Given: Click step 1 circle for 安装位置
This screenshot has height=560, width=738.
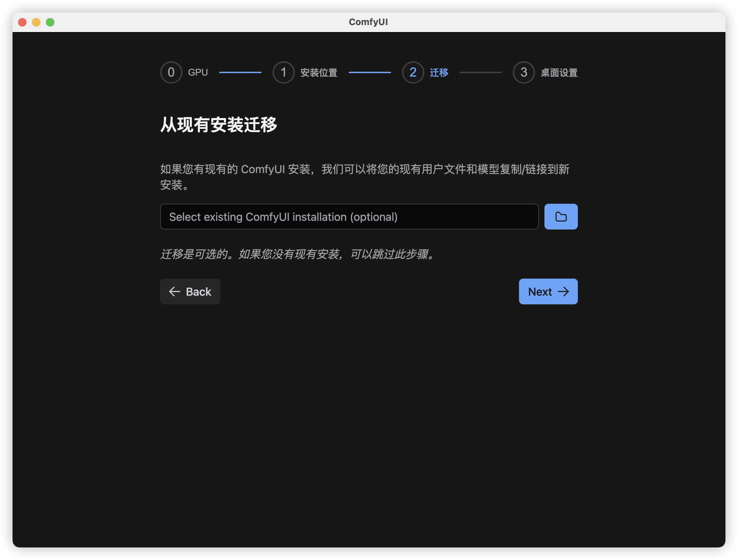Looking at the screenshot, I should (x=283, y=72).
